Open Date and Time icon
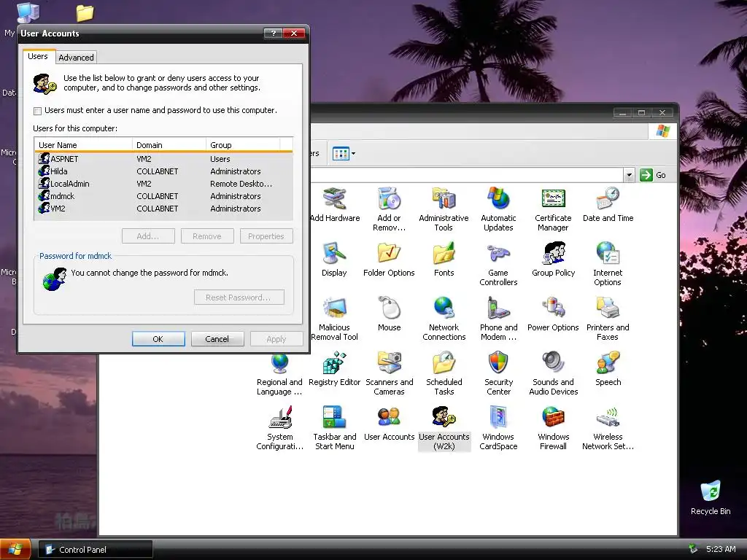Viewport: 747px width, 560px height. pyautogui.click(x=608, y=205)
